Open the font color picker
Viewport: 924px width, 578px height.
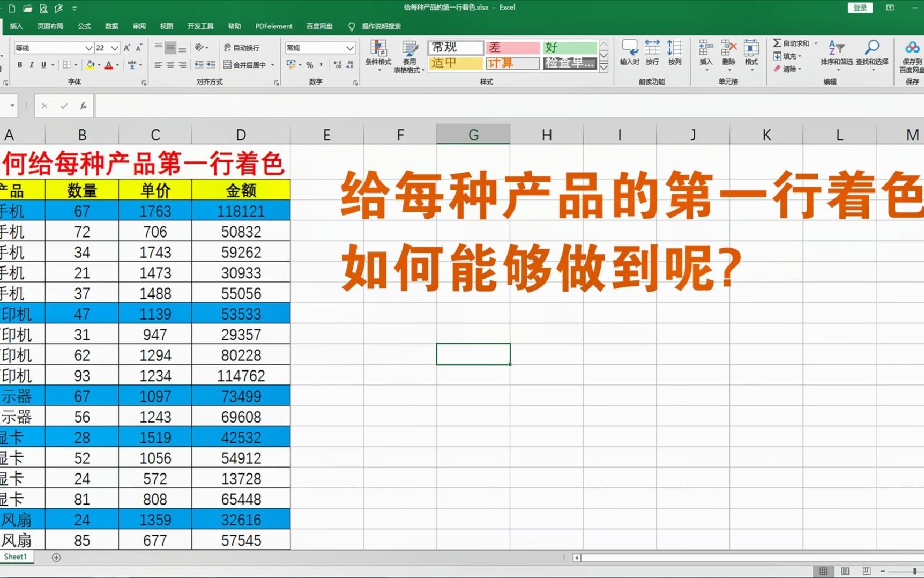coord(109,65)
